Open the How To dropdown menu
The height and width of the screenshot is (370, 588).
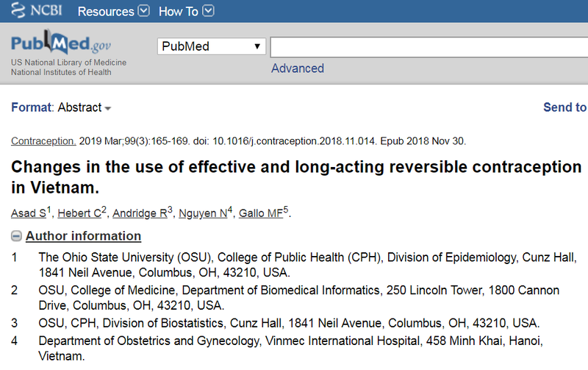click(x=186, y=11)
